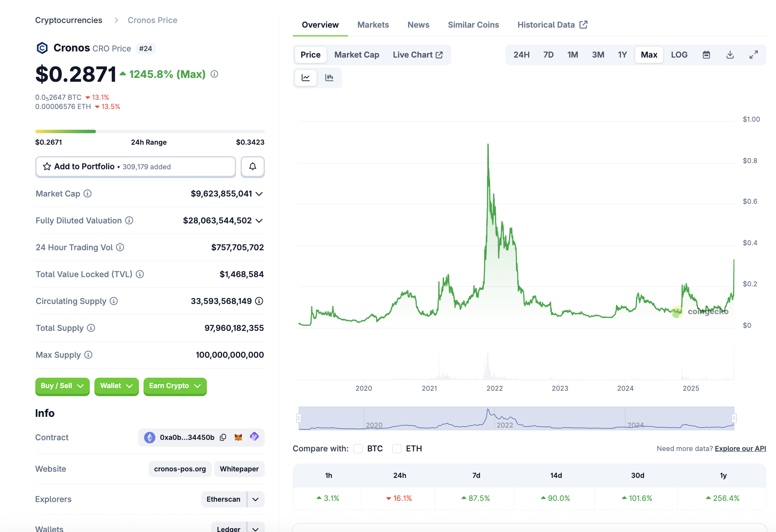Add token to MetaMask via fox icon
776x532 pixels.
click(x=238, y=437)
